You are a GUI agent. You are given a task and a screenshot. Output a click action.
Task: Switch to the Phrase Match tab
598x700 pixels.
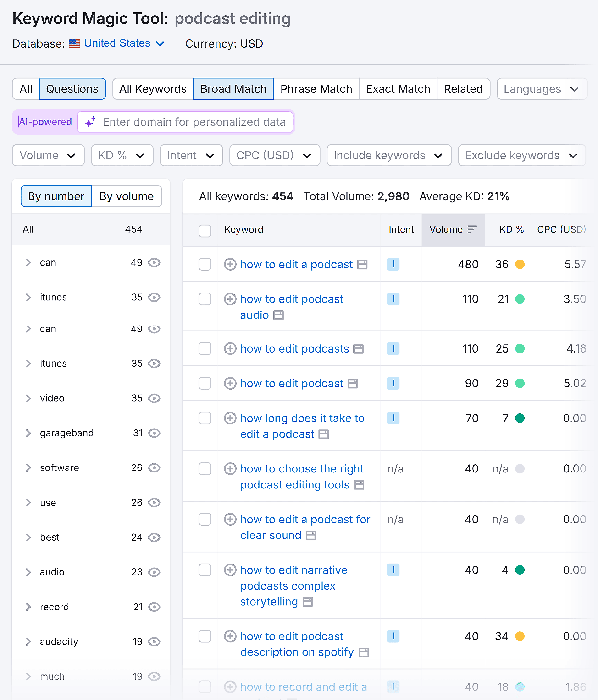tap(316, 89)
